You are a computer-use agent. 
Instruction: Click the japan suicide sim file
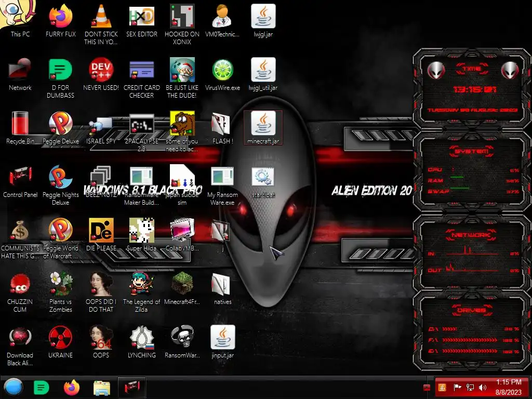(x=182, y=185)
